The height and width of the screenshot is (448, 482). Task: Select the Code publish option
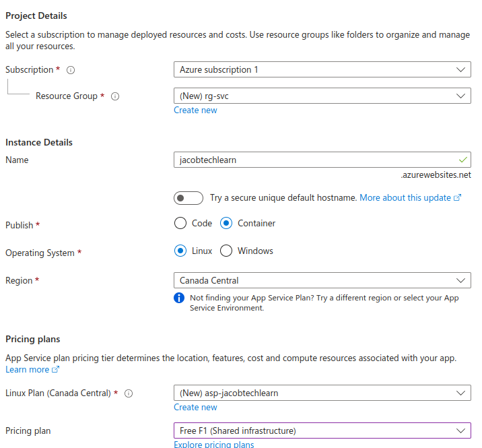[x=180, y=224]
